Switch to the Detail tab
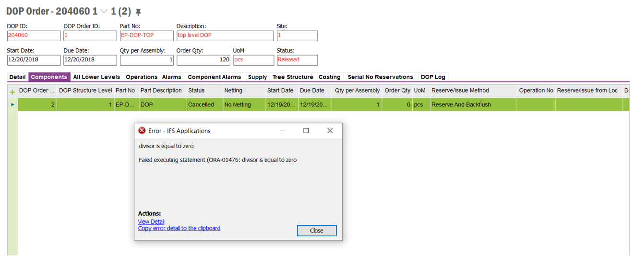The width and height of the screenshot is (644, 265). pyautogui.click(x=17, y=77)
